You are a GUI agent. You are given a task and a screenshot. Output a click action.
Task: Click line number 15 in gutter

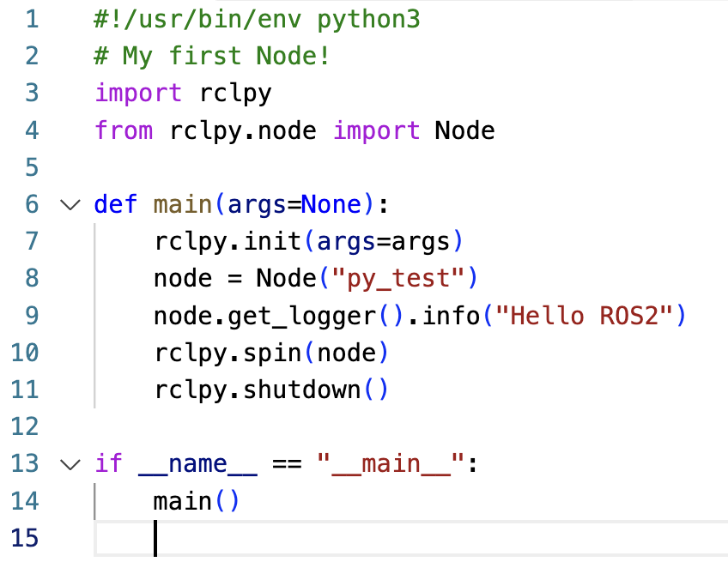click(x=25, y=538)
